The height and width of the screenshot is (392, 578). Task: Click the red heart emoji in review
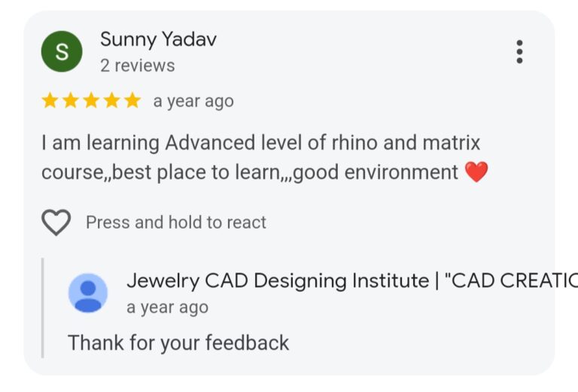click(476, 172)
